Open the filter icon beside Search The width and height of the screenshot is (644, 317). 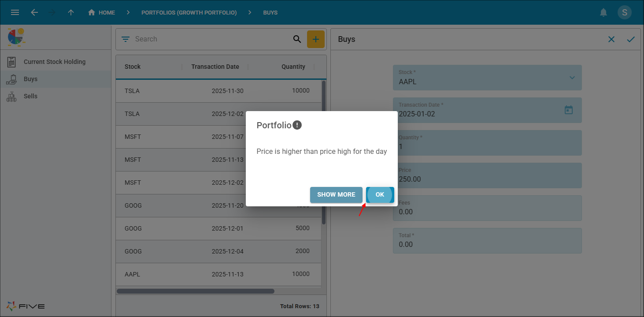tap(126, 39)
